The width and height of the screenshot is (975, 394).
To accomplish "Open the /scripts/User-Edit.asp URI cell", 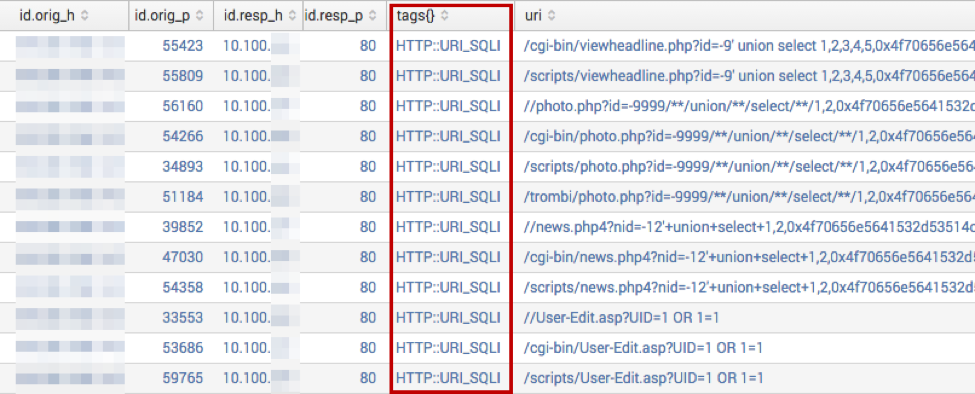I will (644, 378).
